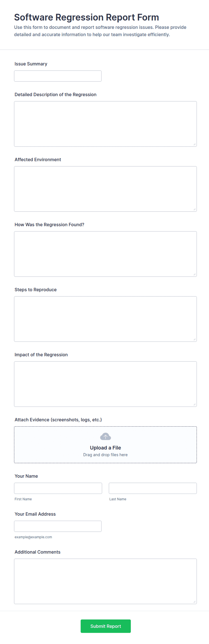
Task: Click resize handle on Additional Comments box
Action: (x=195, y=602)
